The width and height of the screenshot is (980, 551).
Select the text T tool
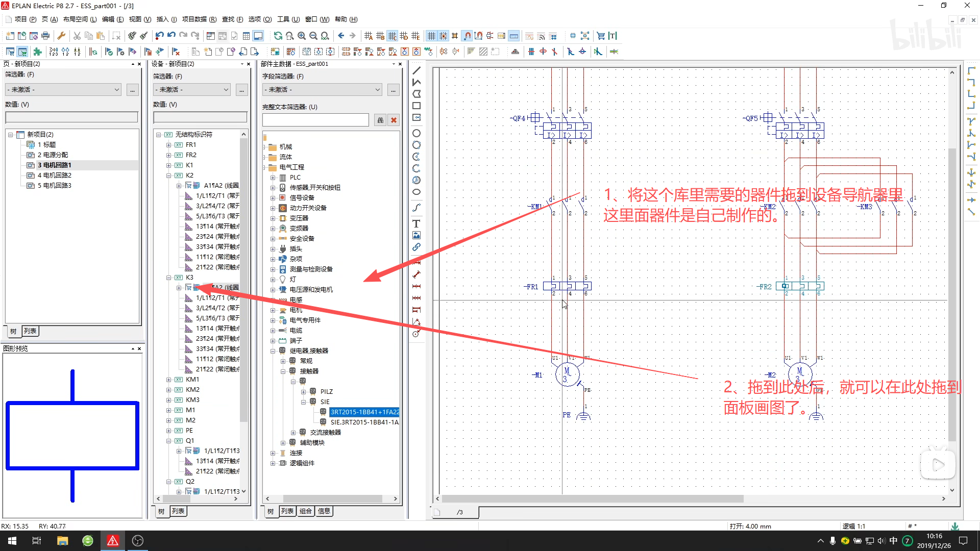coord(416,224)
